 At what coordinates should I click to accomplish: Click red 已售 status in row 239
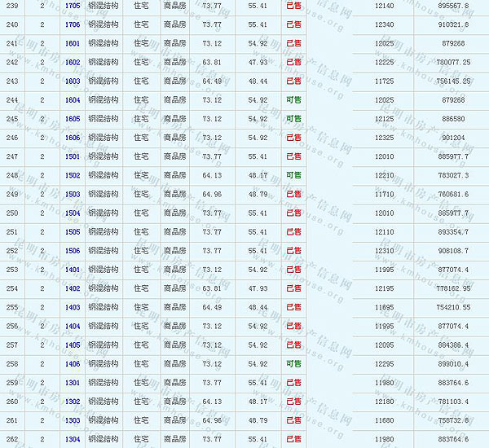293,6
